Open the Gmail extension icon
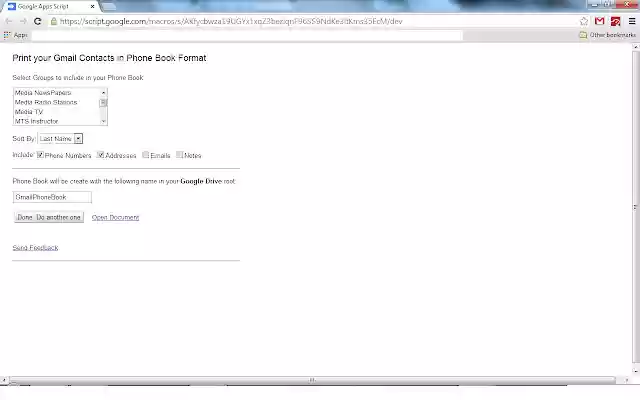 600,21
